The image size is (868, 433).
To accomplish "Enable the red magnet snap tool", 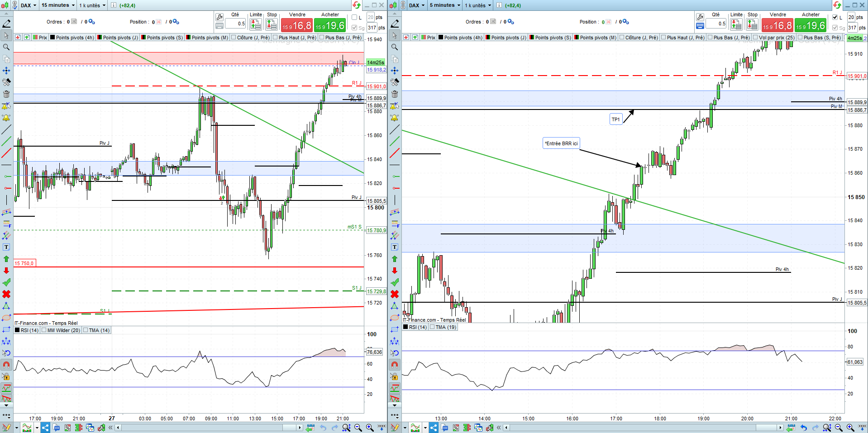I will pyautogui.click(x=6, y=365).
